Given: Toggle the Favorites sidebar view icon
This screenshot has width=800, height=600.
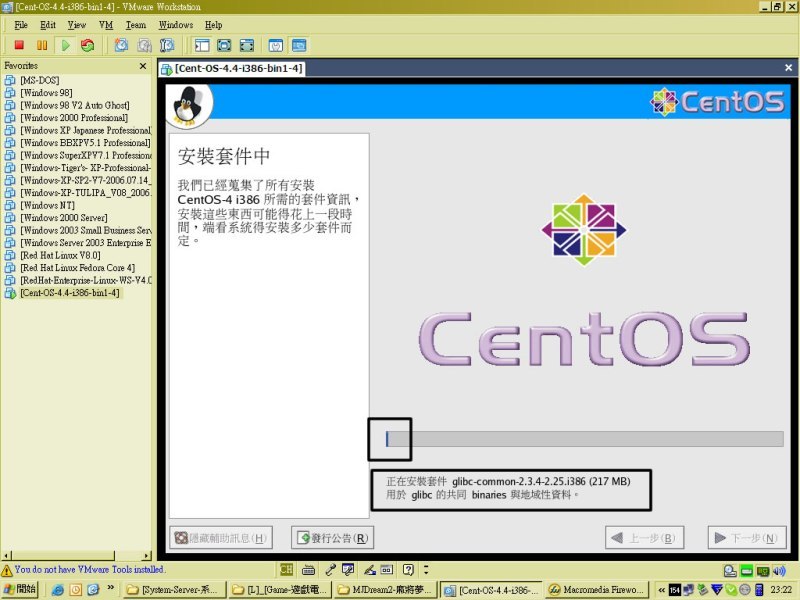Looking at the screenshot, I should (x=202, y=45).
